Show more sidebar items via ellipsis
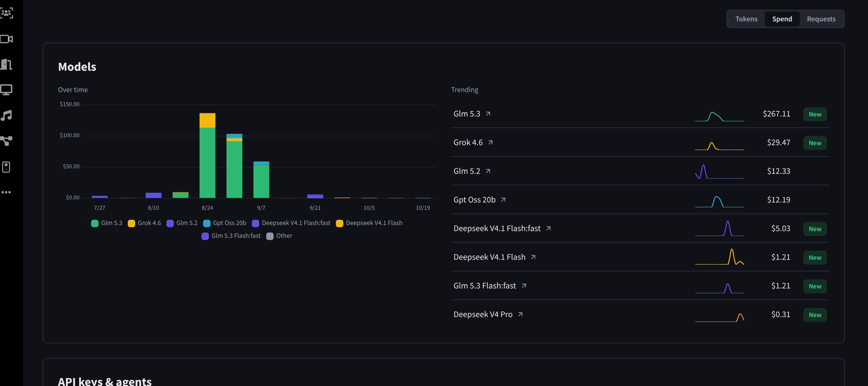 coord(6,192)
